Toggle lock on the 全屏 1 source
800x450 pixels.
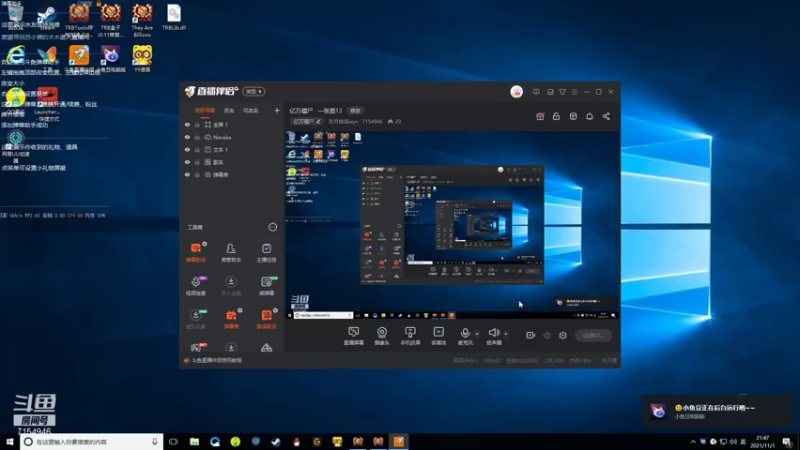click(197, 124)
